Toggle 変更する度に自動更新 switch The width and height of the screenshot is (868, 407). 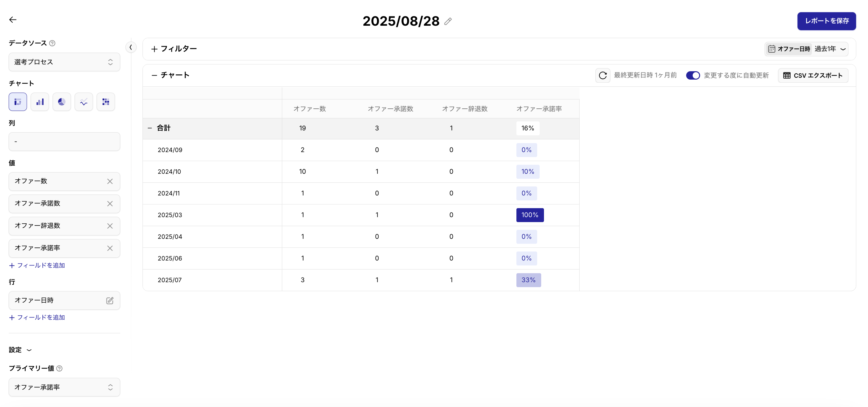(693, 76)
